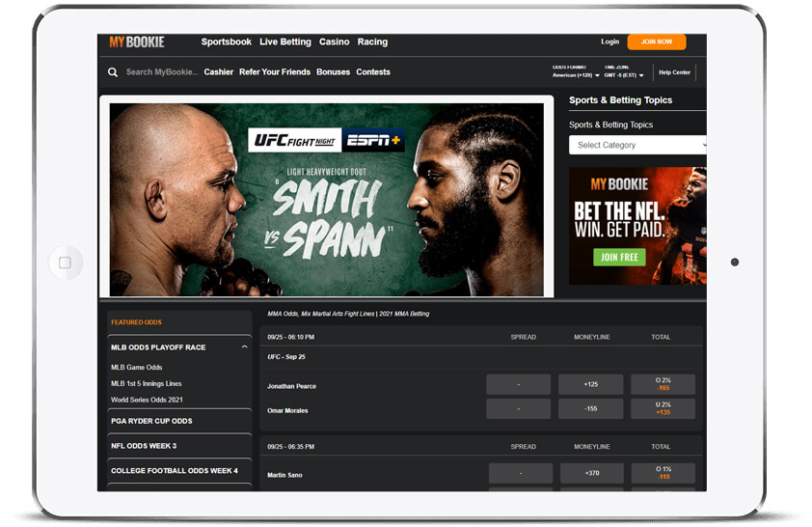Open MLB 1st 5 Innings Lines
812x527 pixels.
tap(146, 384)
